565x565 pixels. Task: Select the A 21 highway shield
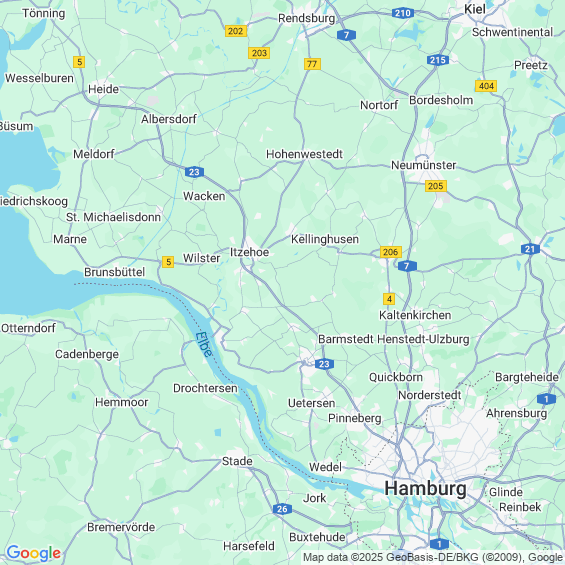tap(530, 249)
